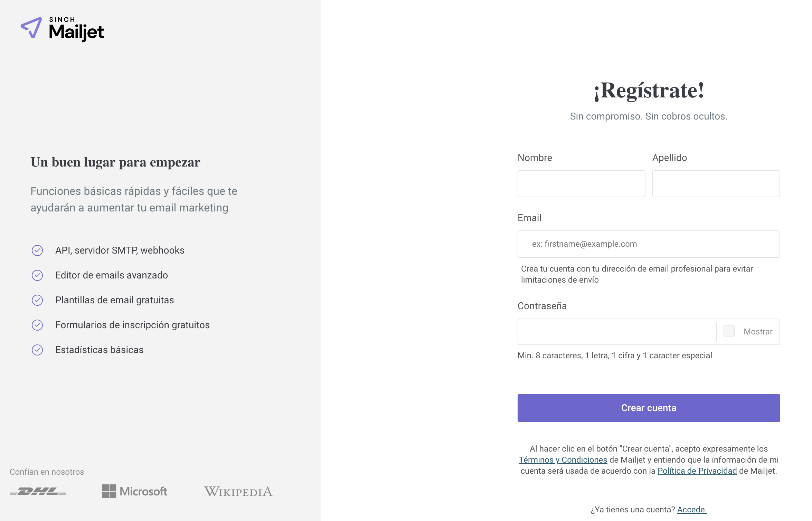Screen dimensions: 812x521
Task: Click the Mostrar label in password field
Action: [758, 332]
